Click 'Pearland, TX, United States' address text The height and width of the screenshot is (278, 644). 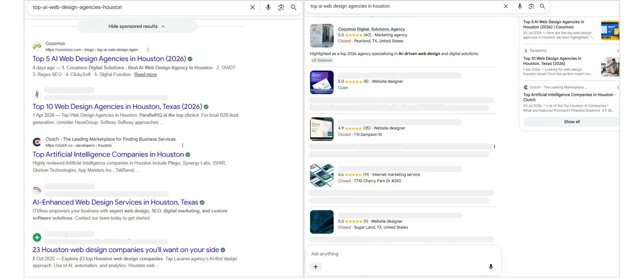pos(379,41)
